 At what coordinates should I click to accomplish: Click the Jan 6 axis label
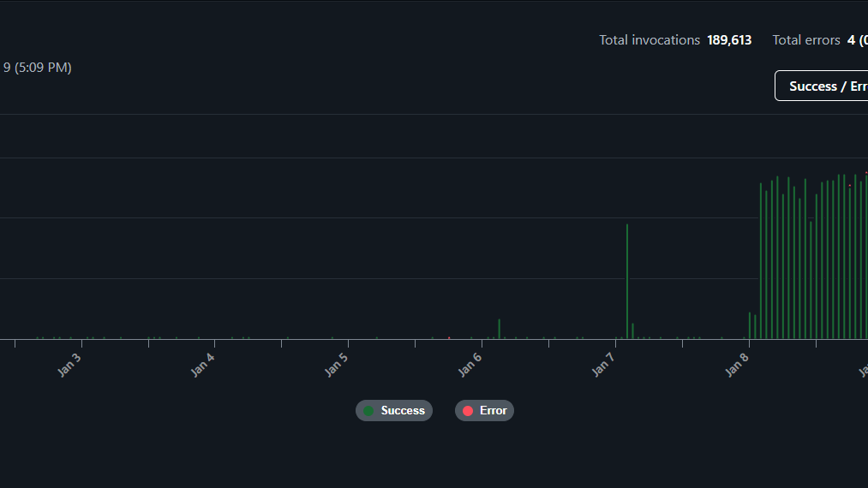pos(470,366)
